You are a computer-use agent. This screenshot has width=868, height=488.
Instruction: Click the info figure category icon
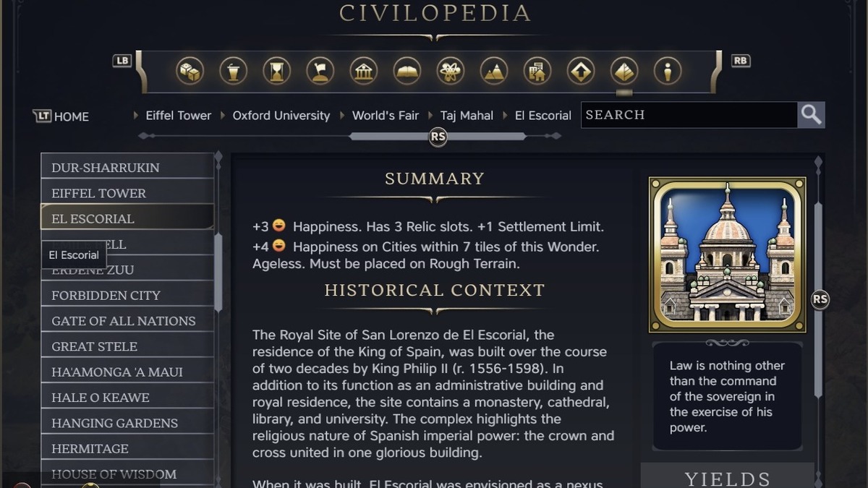click(x=668, y=71)
